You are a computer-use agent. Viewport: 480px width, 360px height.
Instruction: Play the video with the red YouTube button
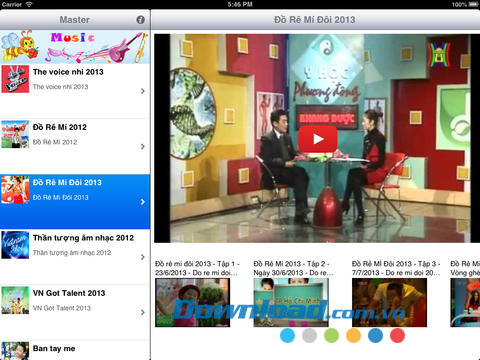tap(317, 139)
